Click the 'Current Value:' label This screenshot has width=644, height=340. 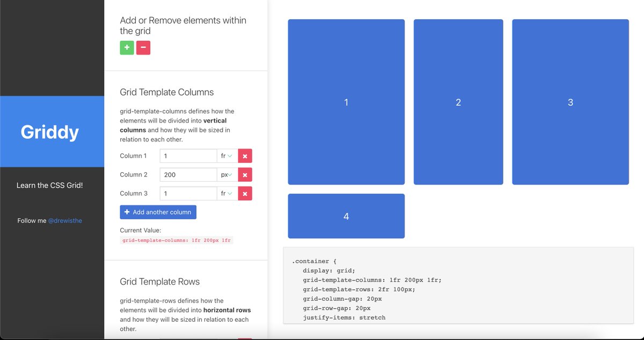[x=141, y=231]
